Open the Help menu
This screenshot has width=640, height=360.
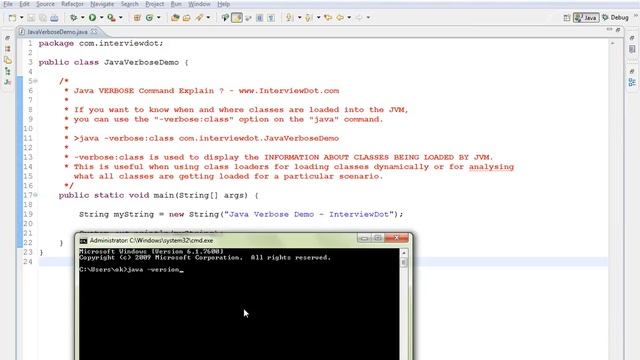point(223,4)
